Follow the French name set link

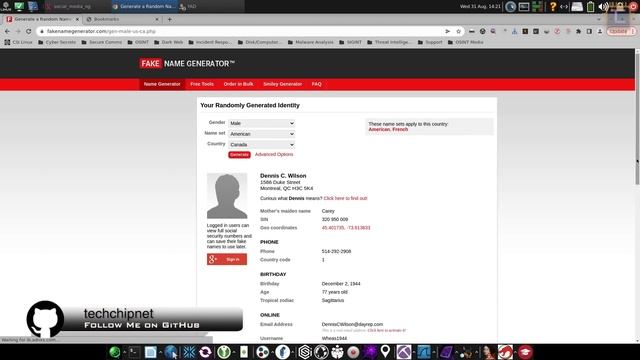tap(400, 129)
